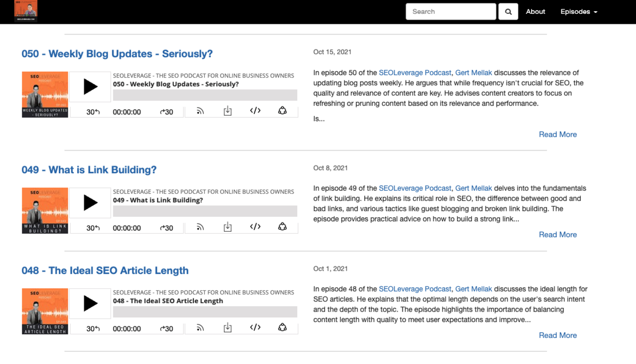Skip forward 30 seconds on episode 048 player
This screenshot has height=364, width=636.
tap(167, 328)
